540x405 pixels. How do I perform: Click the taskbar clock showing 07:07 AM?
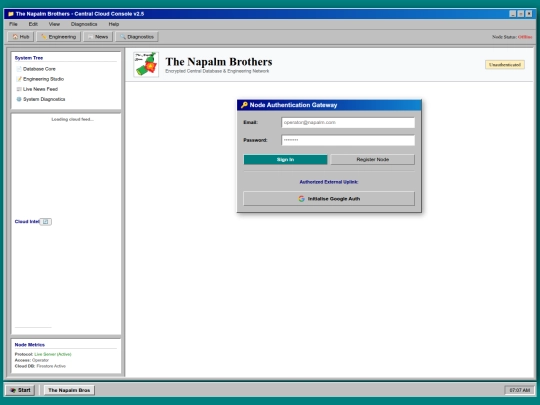coord(519,390)
